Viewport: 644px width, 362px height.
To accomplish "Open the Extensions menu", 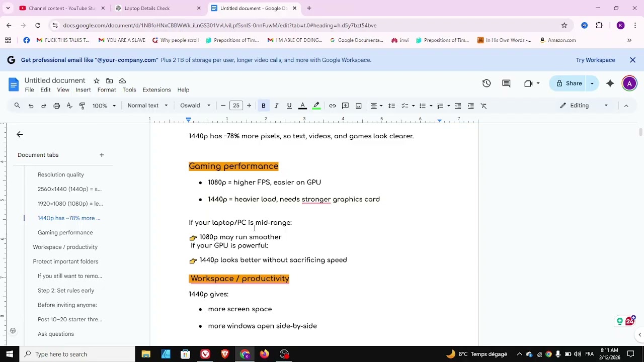I will point(156,90).
